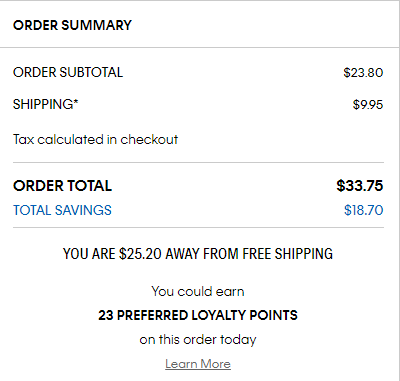Click the away from free shipping message
400x381 pixels.
198,254
